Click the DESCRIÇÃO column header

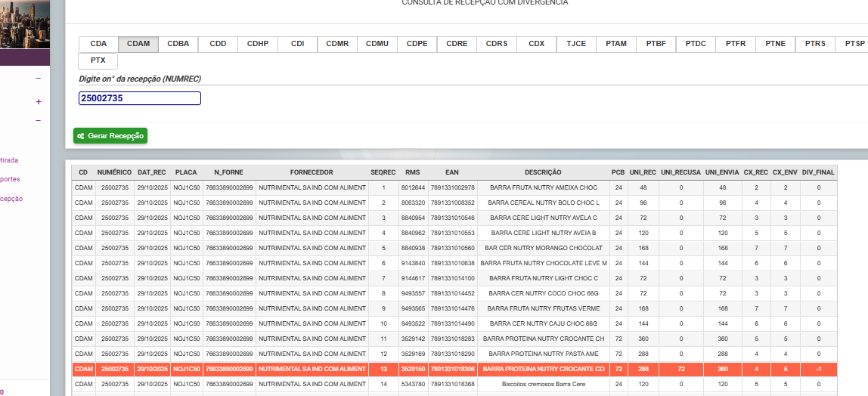click(543, 172)
